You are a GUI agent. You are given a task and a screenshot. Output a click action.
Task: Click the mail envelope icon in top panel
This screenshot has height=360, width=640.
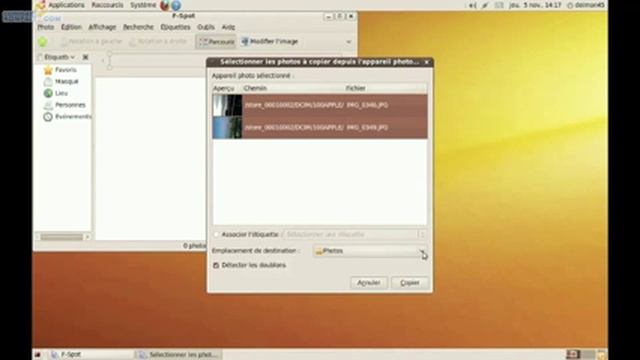pyautogui.click(x=499, y=5)
